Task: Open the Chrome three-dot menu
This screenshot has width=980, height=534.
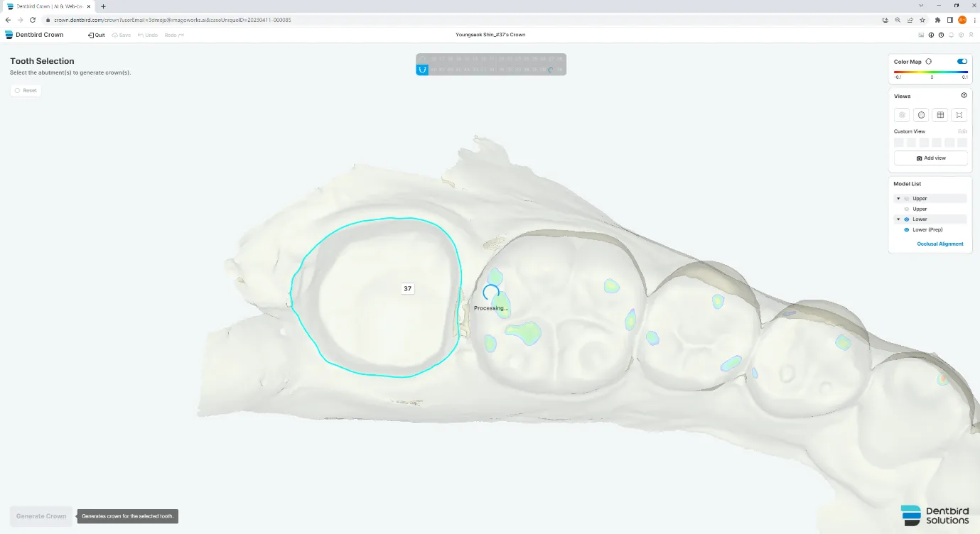Action: tap(974, 20)
